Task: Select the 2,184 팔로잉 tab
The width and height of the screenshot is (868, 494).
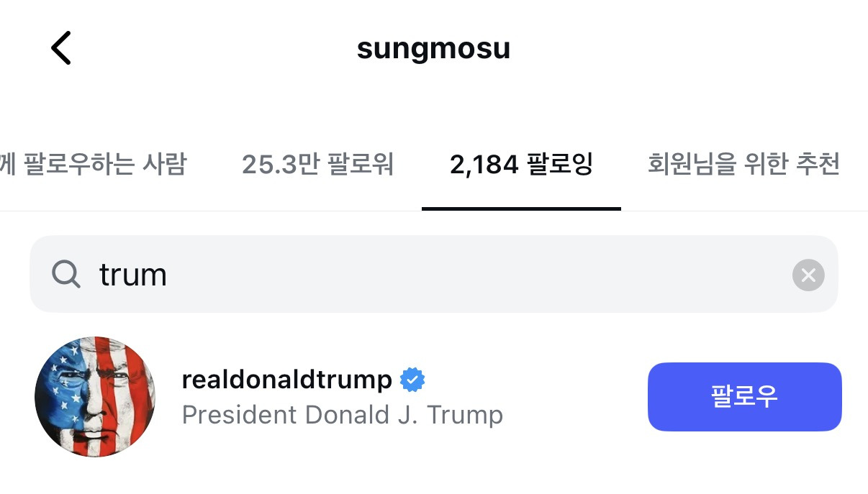Action: 521,165
